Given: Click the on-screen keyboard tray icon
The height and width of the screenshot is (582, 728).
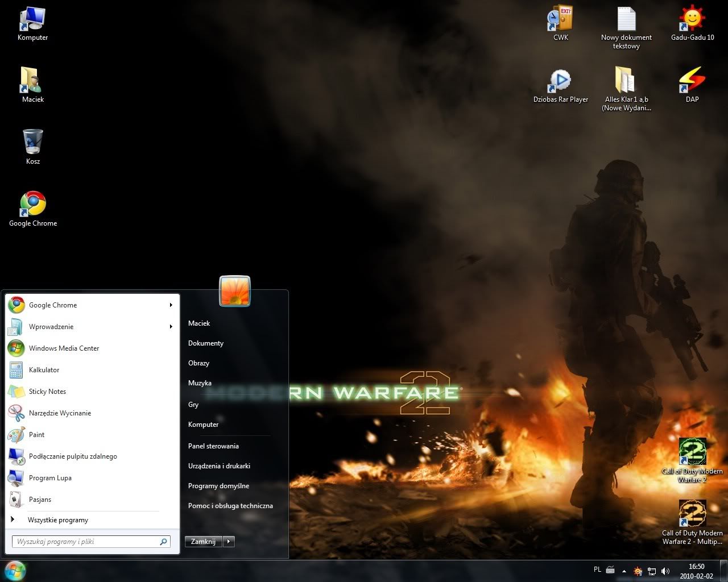Looking at the screenshot, I should click(611, 570).
